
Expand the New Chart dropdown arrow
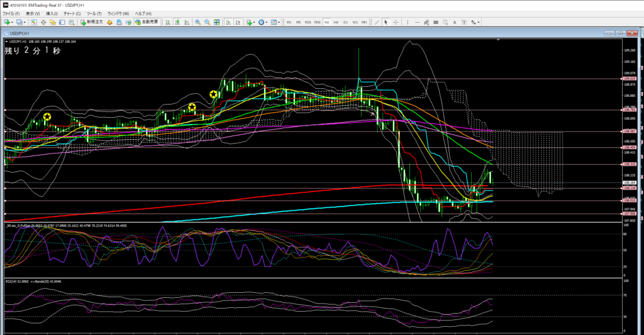[x=13, y=22]
